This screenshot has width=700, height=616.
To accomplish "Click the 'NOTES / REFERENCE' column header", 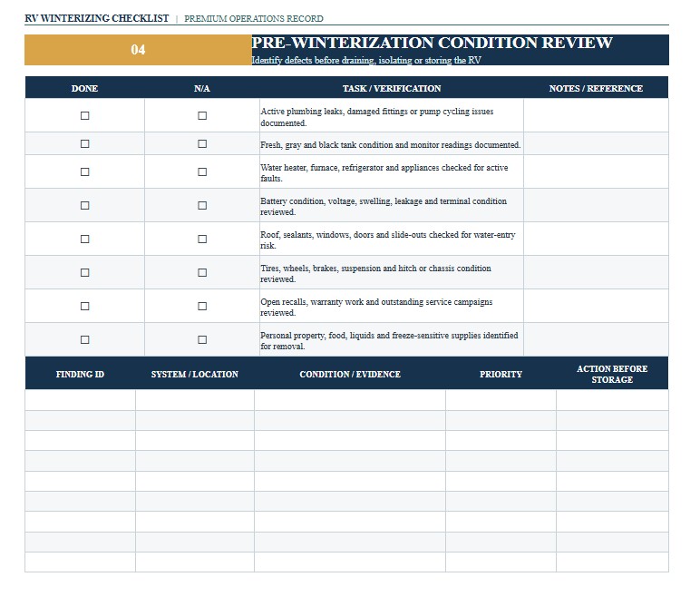I will 596,88.
